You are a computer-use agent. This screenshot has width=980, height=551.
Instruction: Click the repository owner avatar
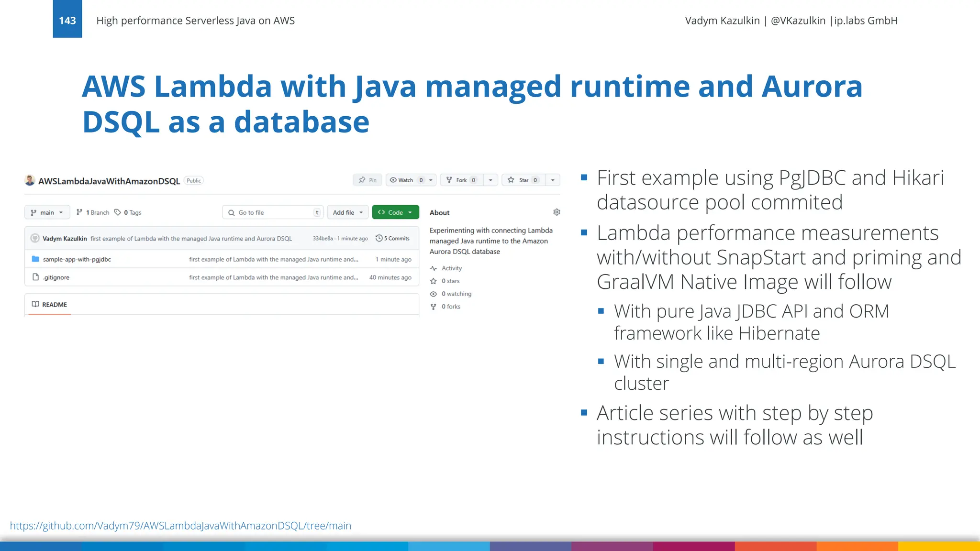[30, 180]
